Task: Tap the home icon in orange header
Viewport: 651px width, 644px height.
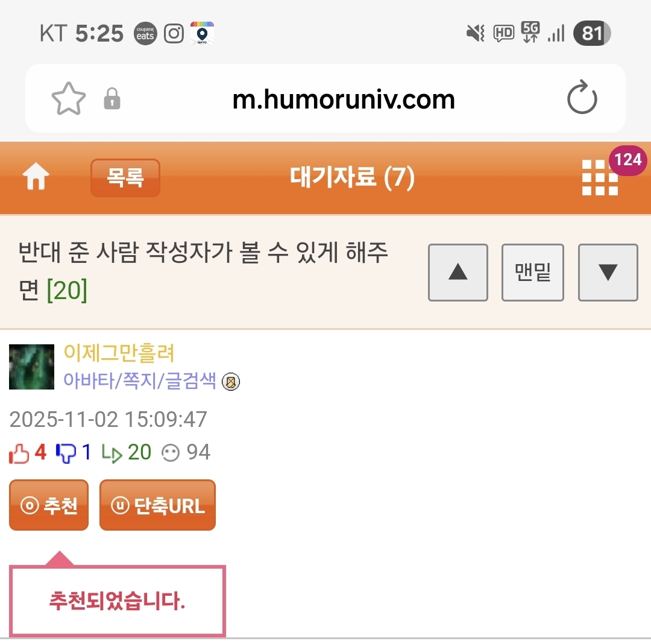Action: pos(36,178)
